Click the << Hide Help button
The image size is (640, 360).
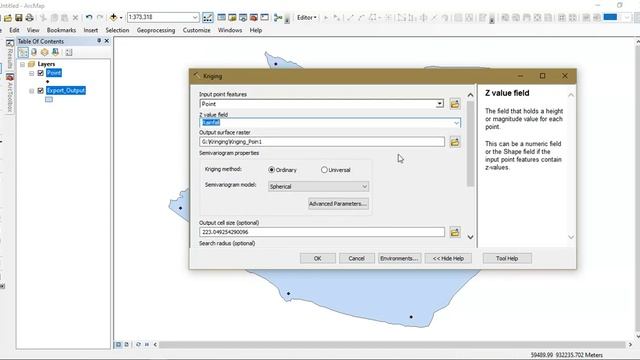[448, 258]
